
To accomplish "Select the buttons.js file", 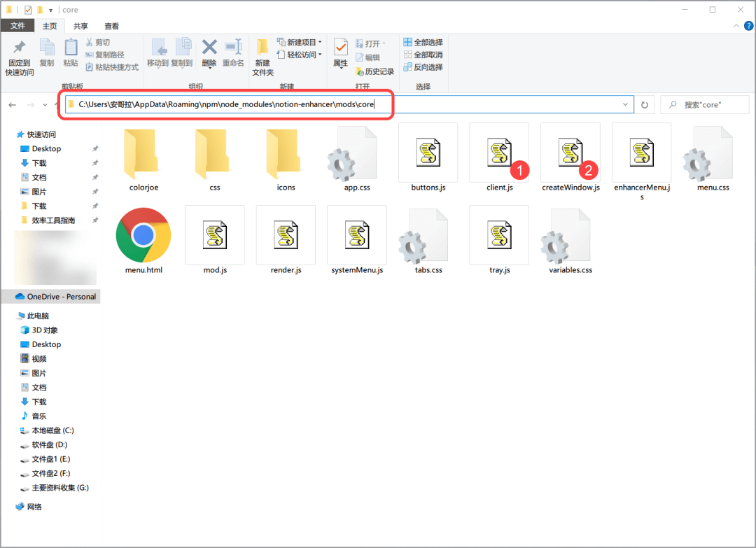I will coord(428,158).
